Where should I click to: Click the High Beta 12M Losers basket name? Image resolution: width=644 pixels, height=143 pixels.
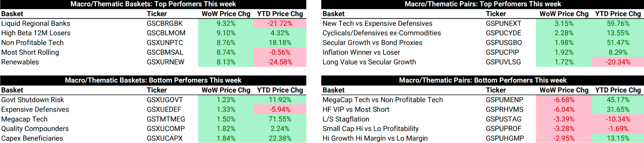tap(36, 33)
